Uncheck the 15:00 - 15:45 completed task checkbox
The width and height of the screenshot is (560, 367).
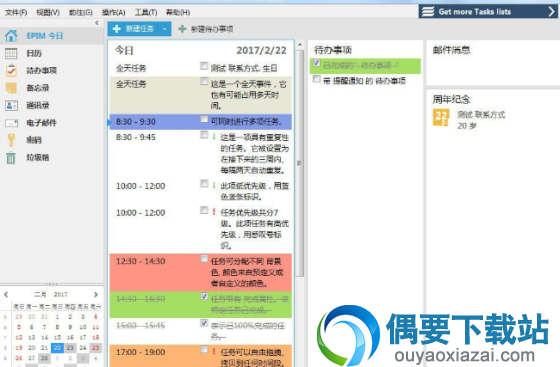[x=204, y=323]
